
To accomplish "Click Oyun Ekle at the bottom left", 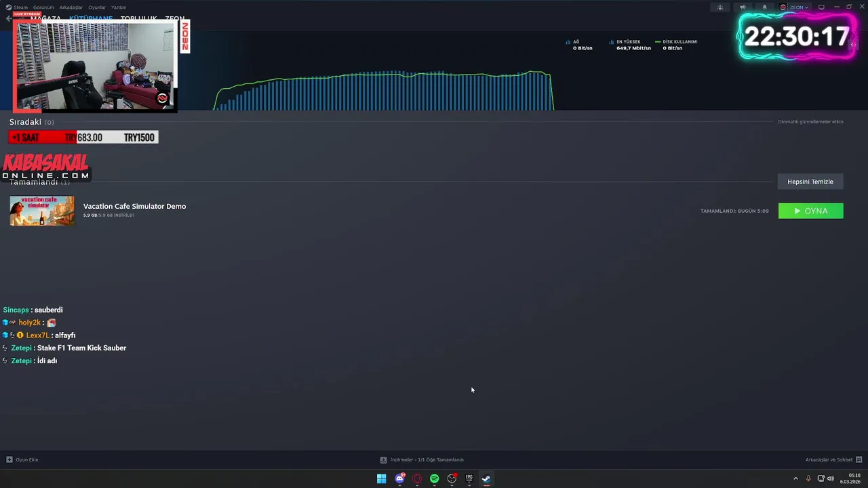I will pyautogui.click(x=26, y=460).
